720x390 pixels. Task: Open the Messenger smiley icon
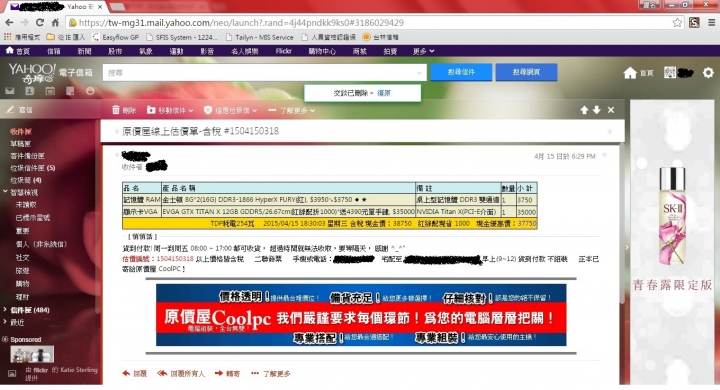coord(90,91)
